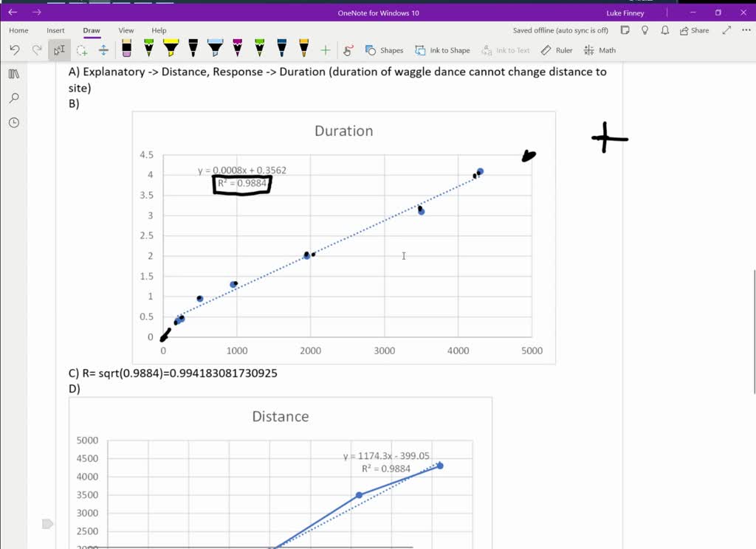Open the Search pane
The width and height of the screenshot is (756, 549).
[14, 98]
